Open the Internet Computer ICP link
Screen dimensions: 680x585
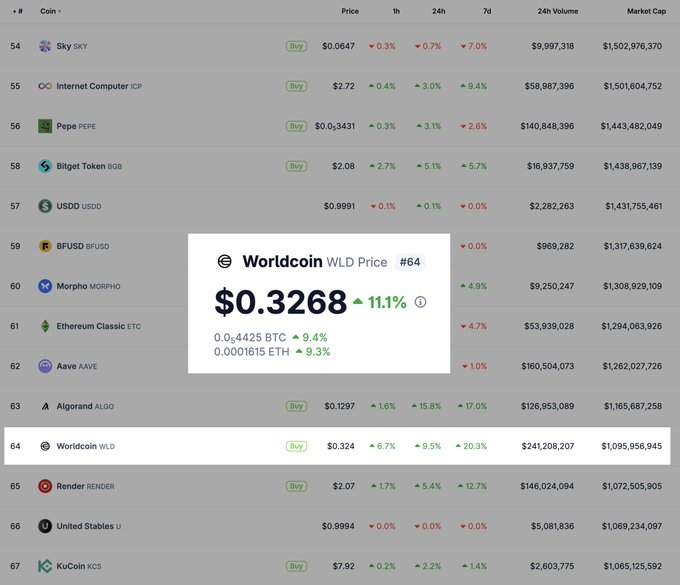(99, 86)
